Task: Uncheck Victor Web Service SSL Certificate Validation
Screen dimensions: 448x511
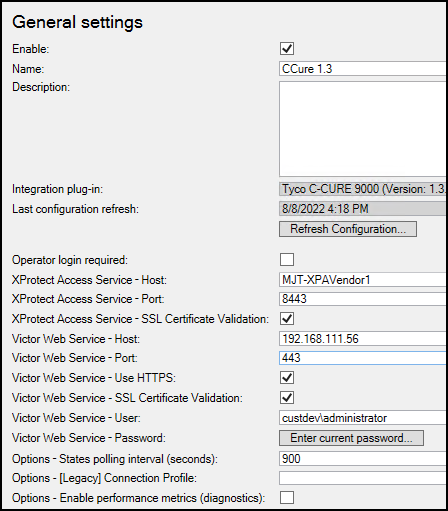Action: (x=287, y=397)
